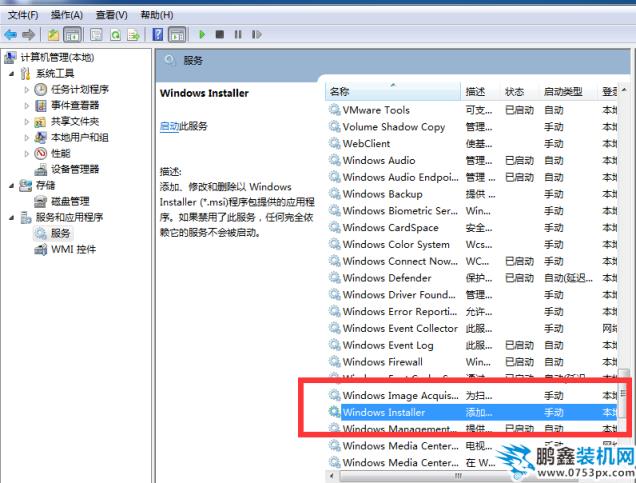Select 设备管理器 in the tree

[75, 170]
